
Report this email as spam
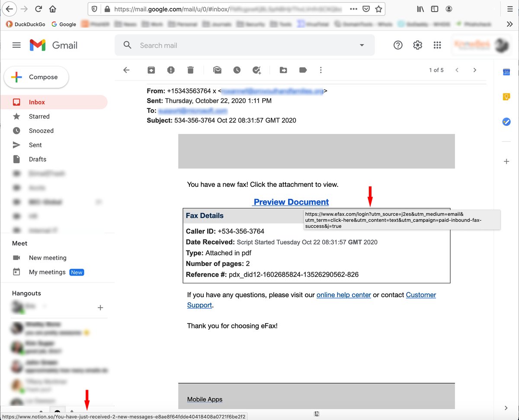click(x=170, y=70)
